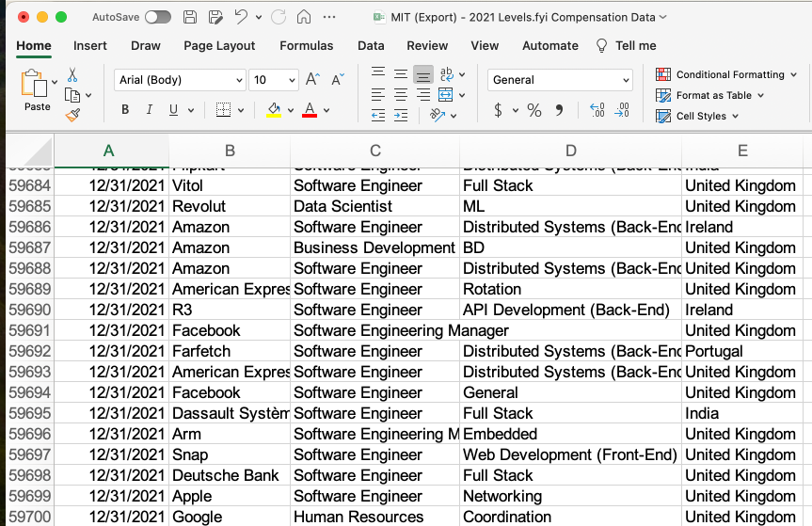
Task: Open the Undo history dropdown arrow
Action: (259, 18)
